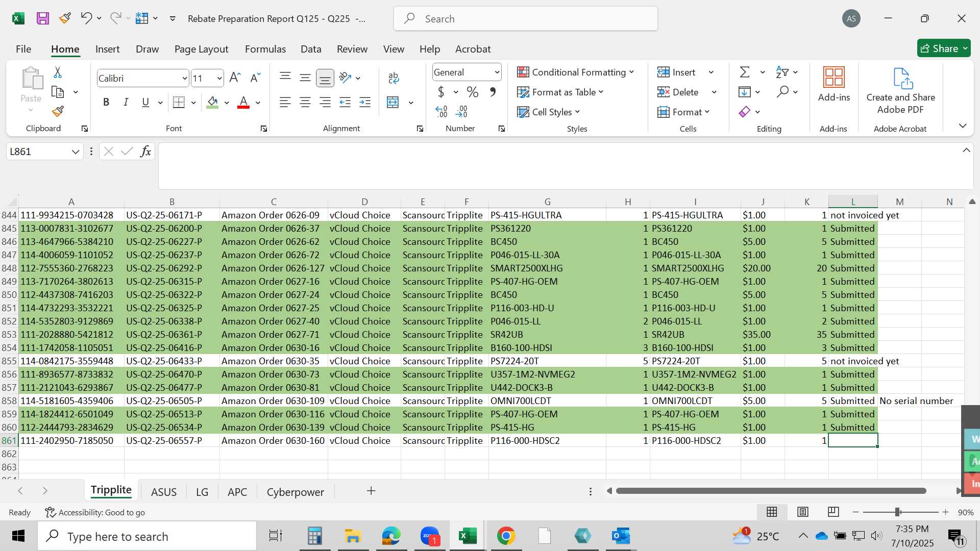Viewport: 980px width, 551px height.
Task: Click the Merge and Center icon
Action: click(393, 102)
